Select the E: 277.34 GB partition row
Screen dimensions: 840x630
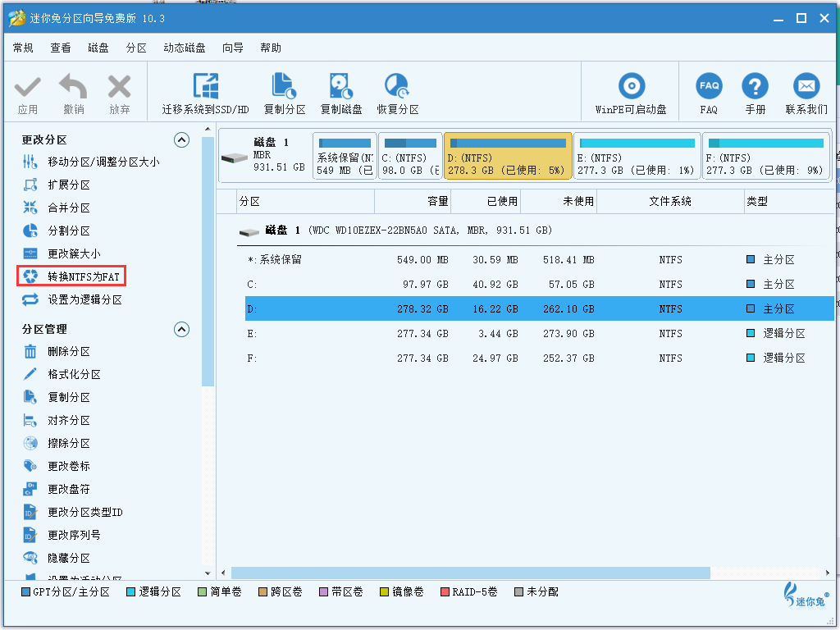(540, 334)
